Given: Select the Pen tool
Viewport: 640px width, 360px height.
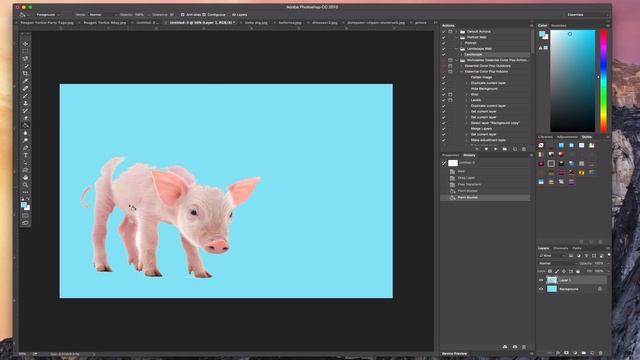Looking at the screenshot, I should pos(25,148).
